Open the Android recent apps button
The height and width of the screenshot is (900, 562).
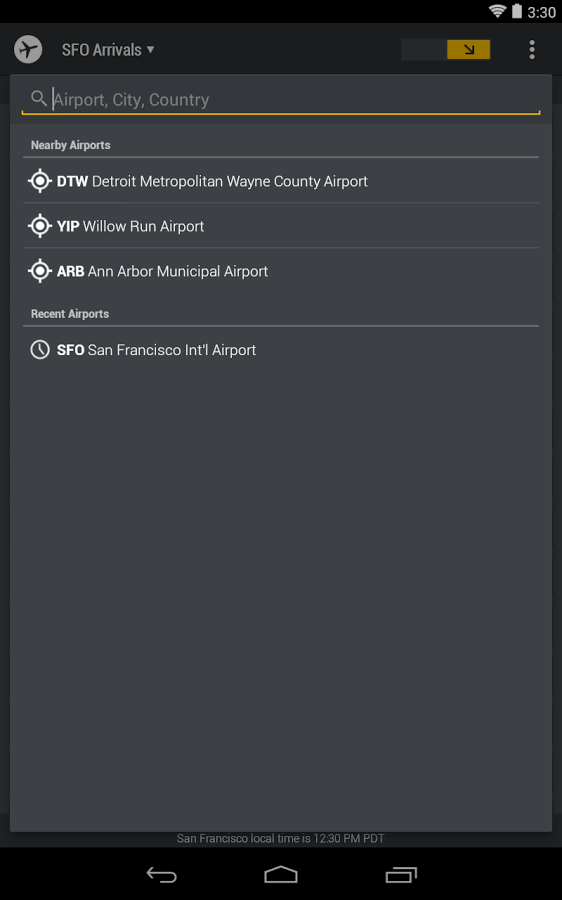tap(401, 875)
